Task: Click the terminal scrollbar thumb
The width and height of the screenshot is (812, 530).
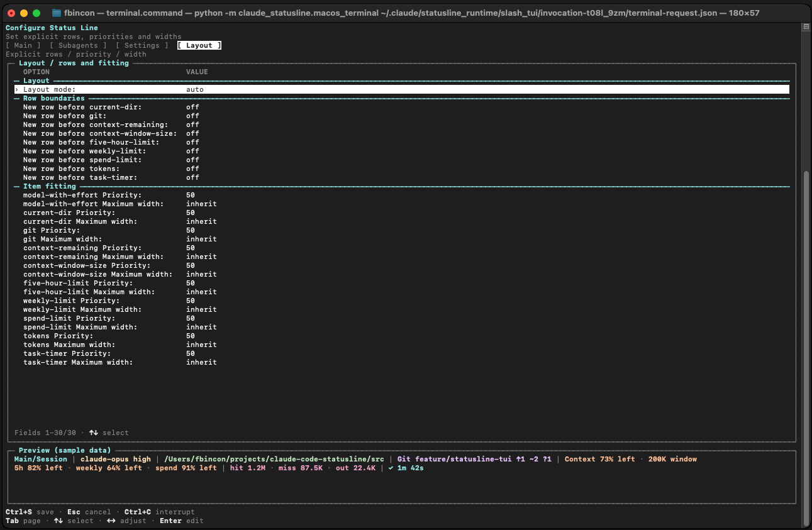Action: [x=806, y=348]
